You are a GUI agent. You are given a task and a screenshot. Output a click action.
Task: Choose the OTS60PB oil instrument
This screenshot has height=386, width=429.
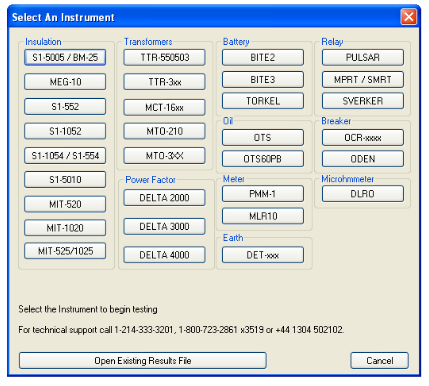pyautogui.click(x=263, y=159)
